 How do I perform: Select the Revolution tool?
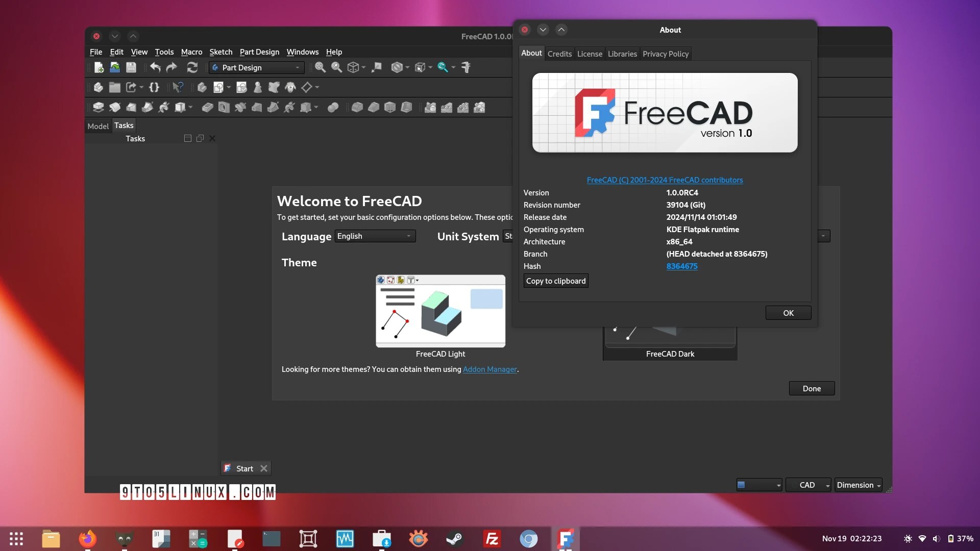(115, 107)
